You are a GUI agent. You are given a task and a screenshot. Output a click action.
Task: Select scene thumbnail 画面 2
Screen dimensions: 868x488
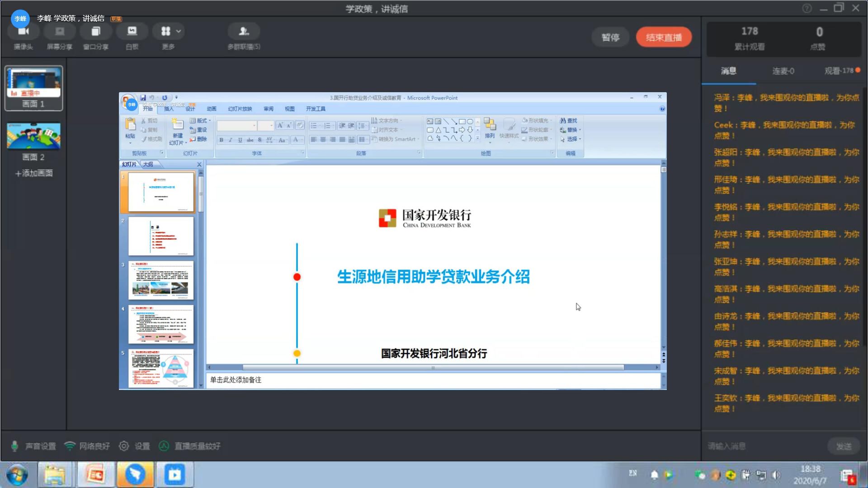click(33, 136)
